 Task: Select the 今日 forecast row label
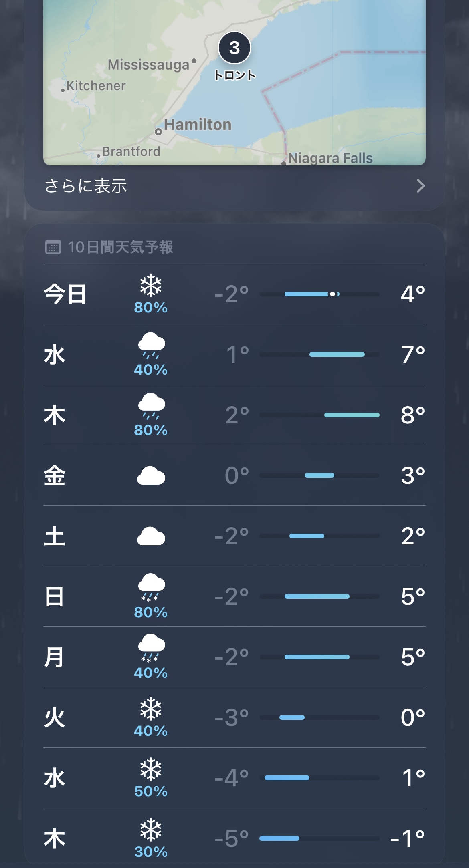pyautogui.click(x=65, y=294)
